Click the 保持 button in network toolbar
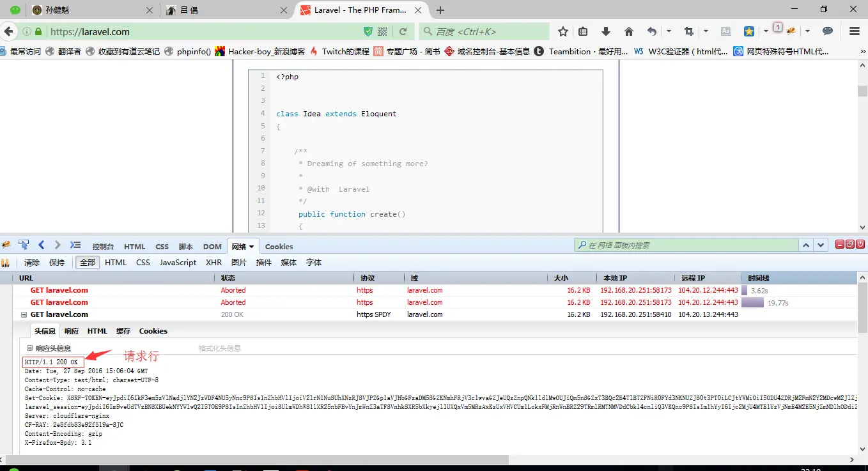Screen dimensions: 868x471 click(57, 263)
